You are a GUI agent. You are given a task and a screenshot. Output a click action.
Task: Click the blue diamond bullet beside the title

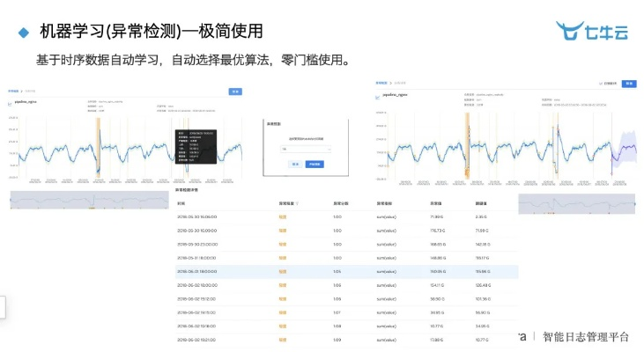click(24, 33)
